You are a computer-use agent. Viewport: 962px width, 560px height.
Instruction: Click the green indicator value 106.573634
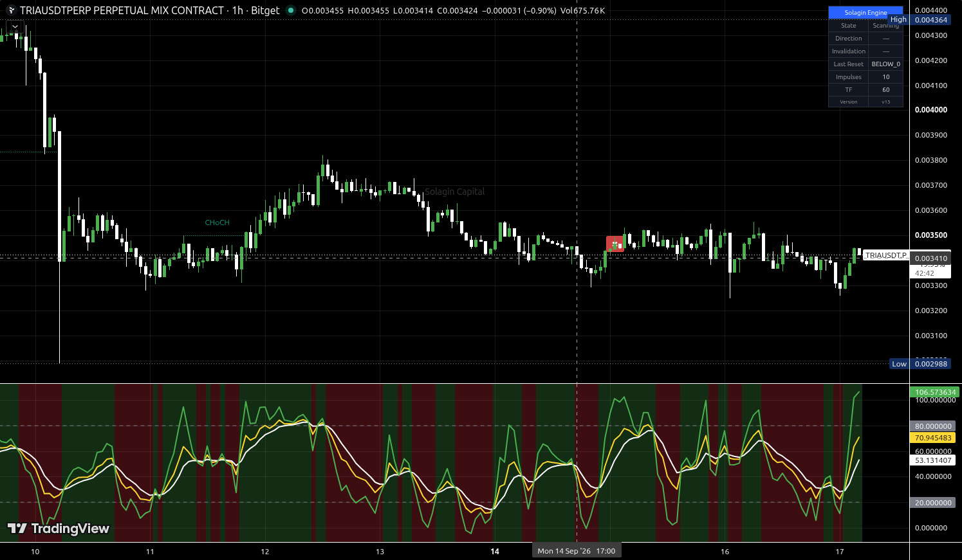coord(933,392)
